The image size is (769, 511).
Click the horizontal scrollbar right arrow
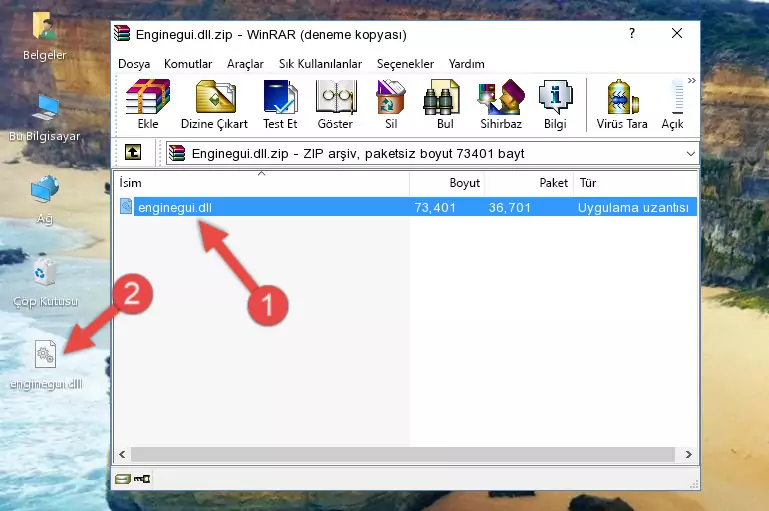tap(689, 455)
